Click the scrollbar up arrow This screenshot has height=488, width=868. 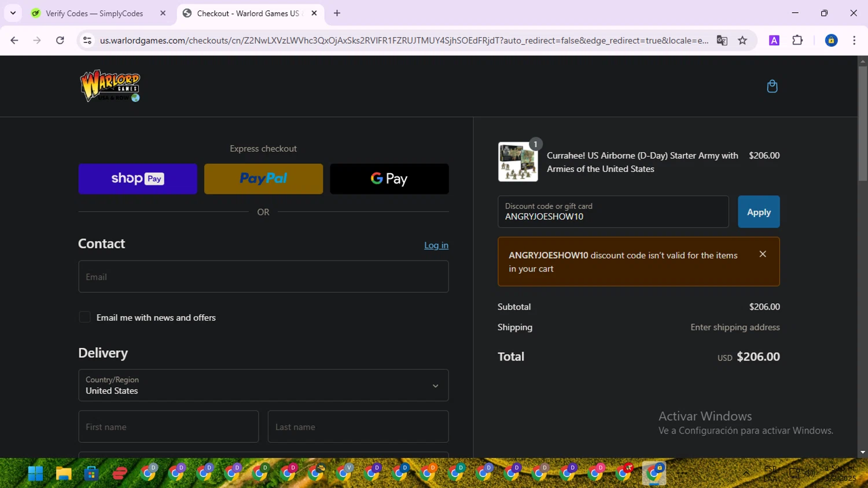pyautogui.click(x=863, y=61)
